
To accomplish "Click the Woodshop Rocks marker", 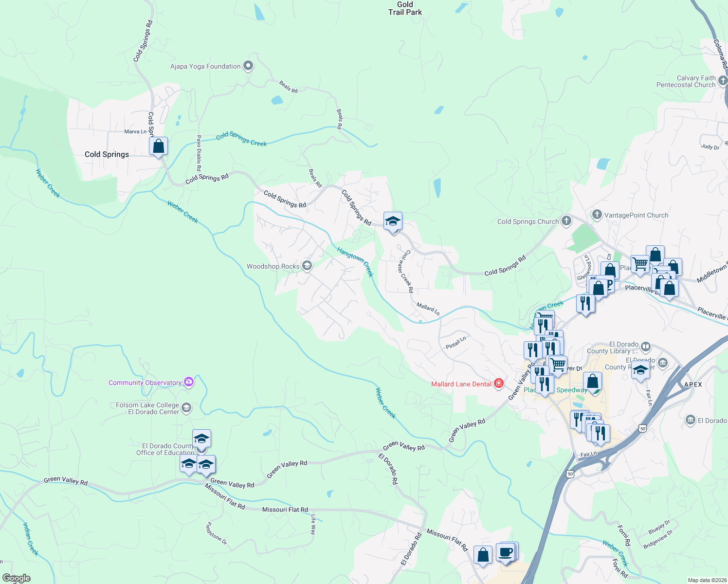I will pos(306,265).
